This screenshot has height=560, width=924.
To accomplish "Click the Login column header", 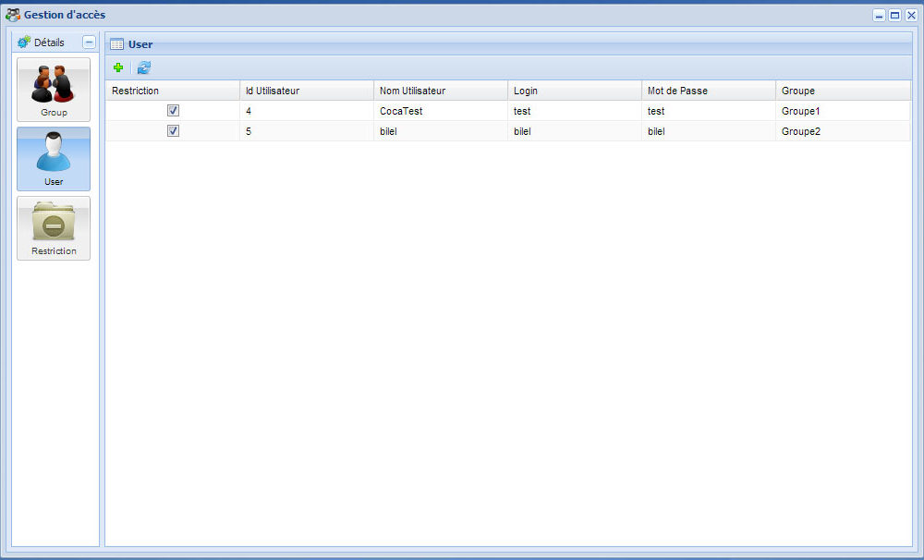I will (526, 91).
